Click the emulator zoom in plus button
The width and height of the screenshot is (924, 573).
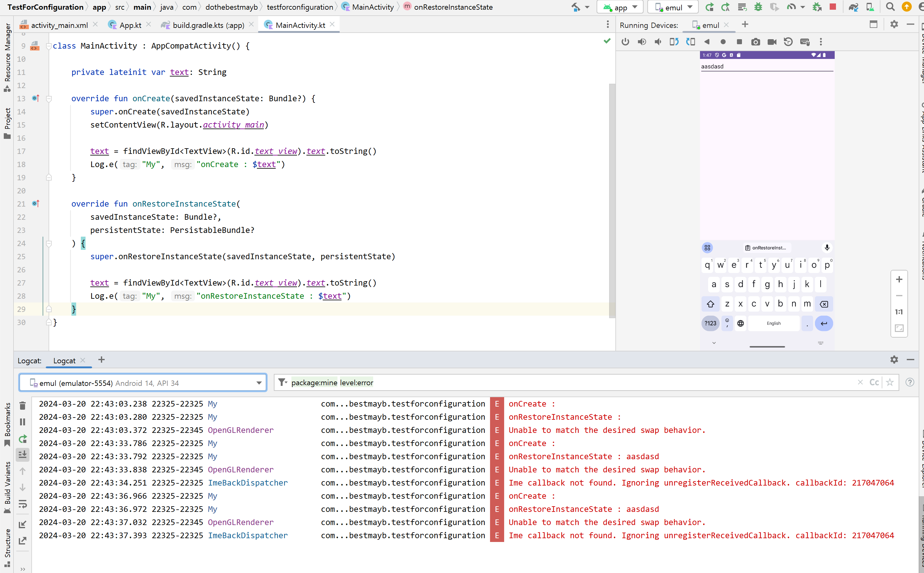tap(899, 279)
